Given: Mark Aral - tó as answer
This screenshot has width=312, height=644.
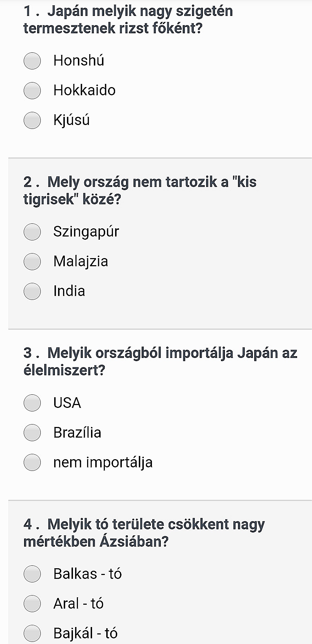Looking at the screenshot, I should [32, 604].
